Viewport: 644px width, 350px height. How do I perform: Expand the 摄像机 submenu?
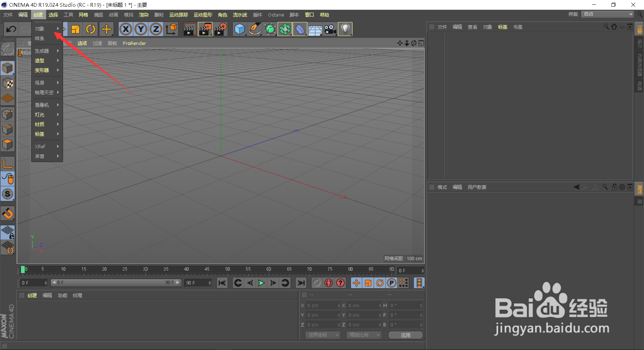[x=47, y=105]
